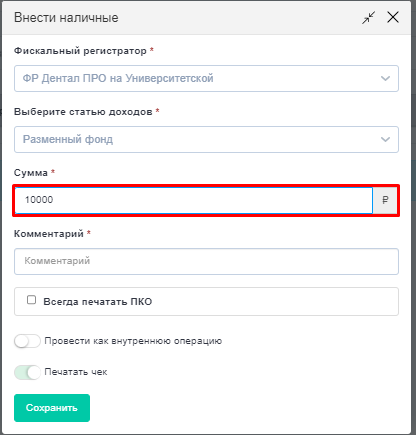Click chevron arrow in Фискальный регистратор field
Viewport: 416px width, 435px height.
click(x=385, y=79)
